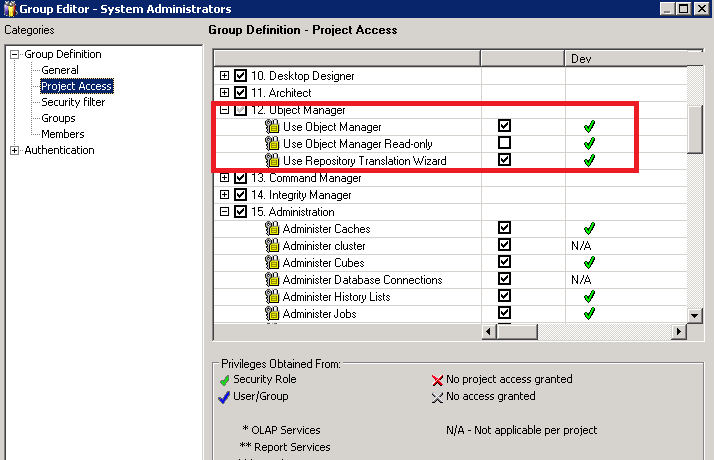The width and height of the screenshot is (714, 460).
Task: Click the N/A cell for Administer Database Connections
Action: pos(581,280)
